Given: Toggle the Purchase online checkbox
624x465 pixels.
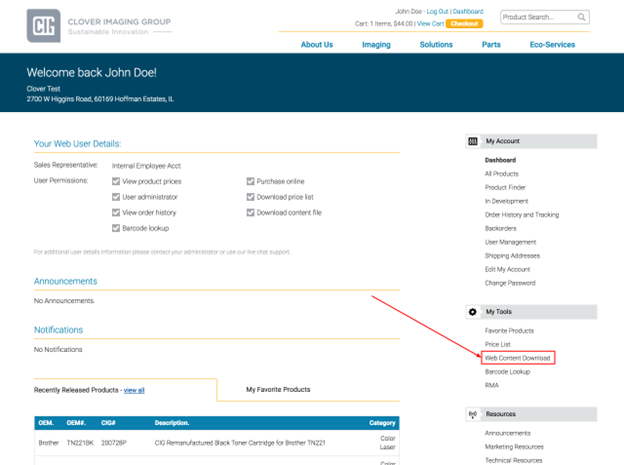Looking at the screenshot, I should click(x=250, y=182).
